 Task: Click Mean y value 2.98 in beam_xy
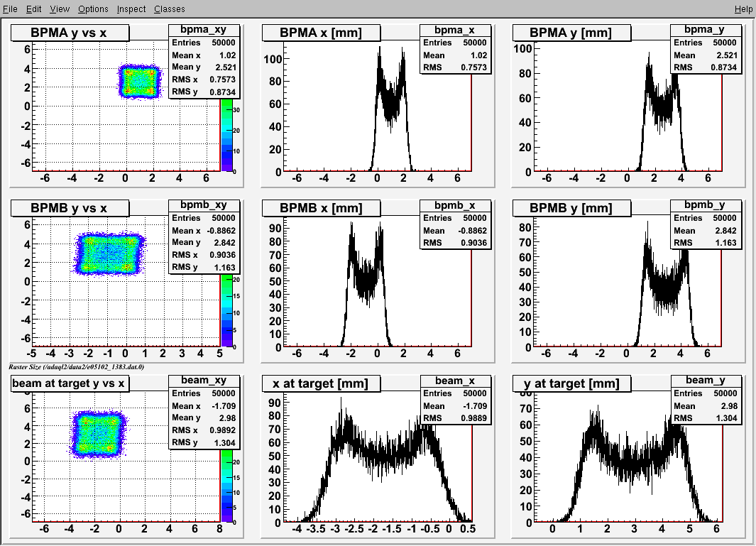tap(227, 417)
